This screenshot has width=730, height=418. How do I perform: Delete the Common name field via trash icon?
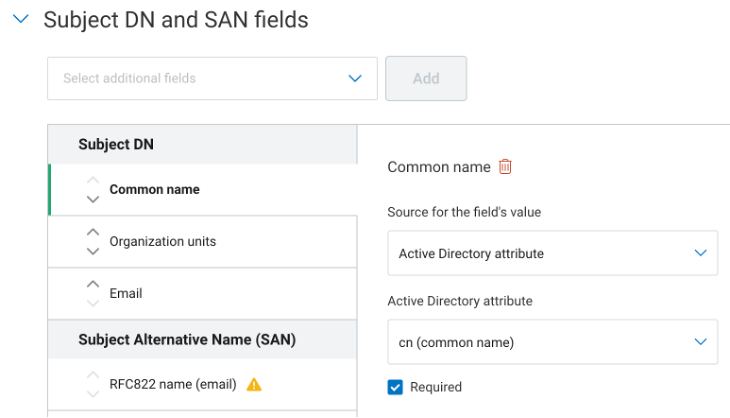point(505,167)
